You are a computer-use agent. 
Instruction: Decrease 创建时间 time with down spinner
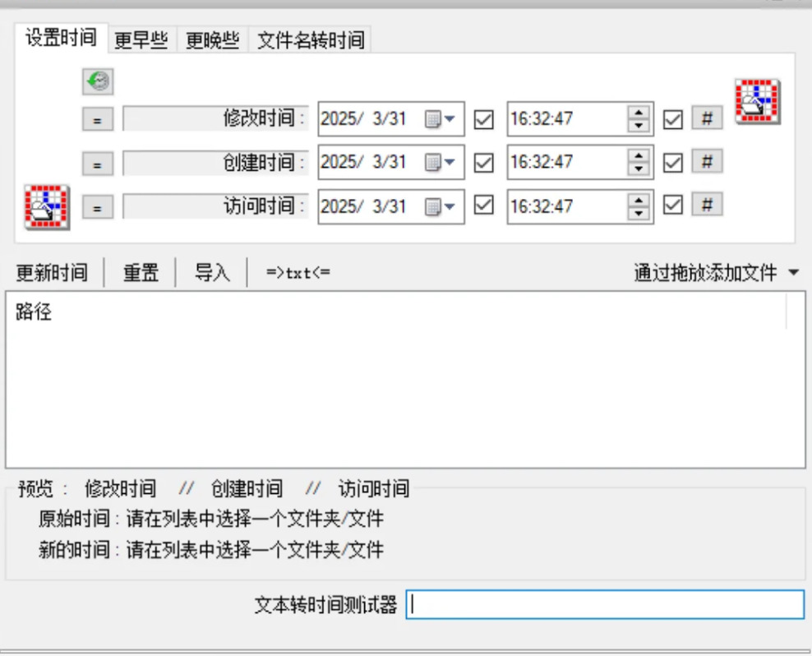(639, 169)
